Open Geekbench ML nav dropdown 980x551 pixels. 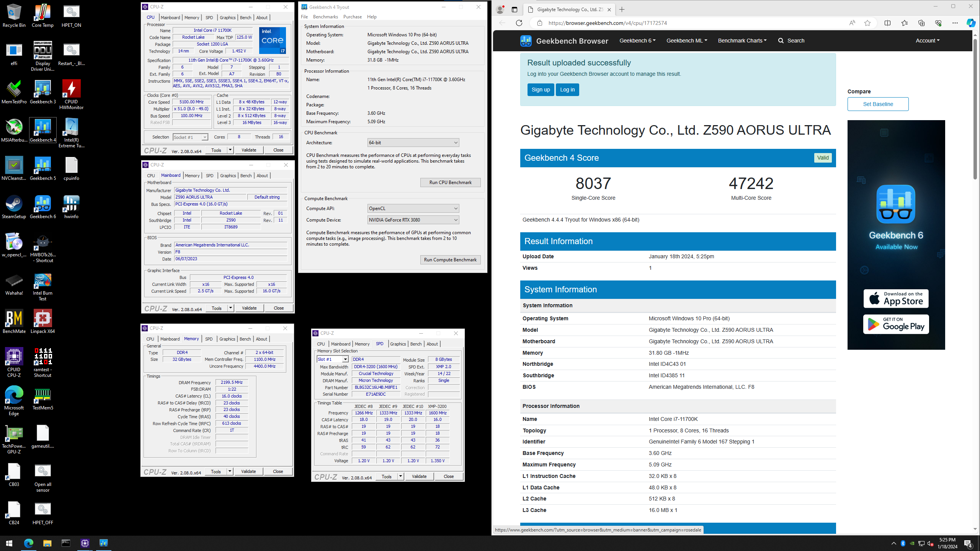[686, 41]
